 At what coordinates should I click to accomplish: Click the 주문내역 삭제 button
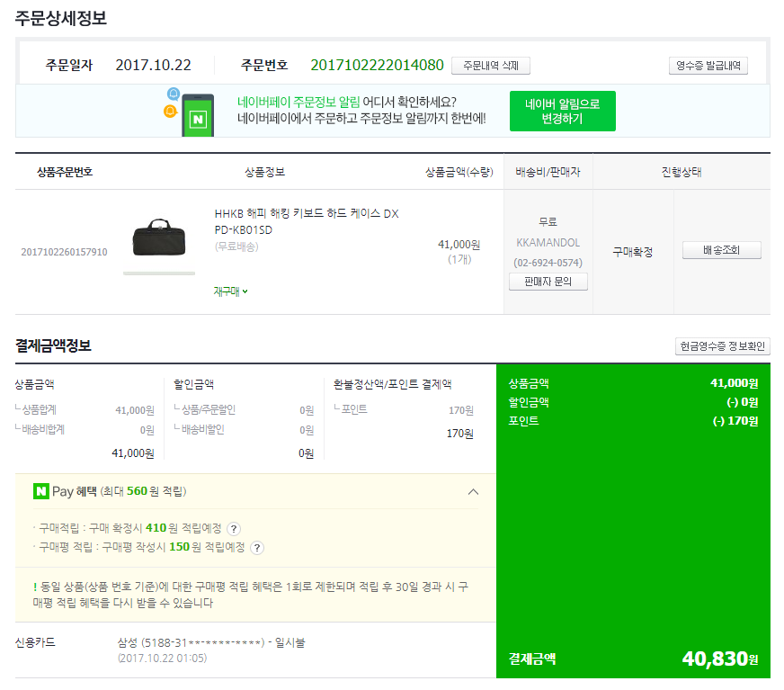click(x=491, y=66)
